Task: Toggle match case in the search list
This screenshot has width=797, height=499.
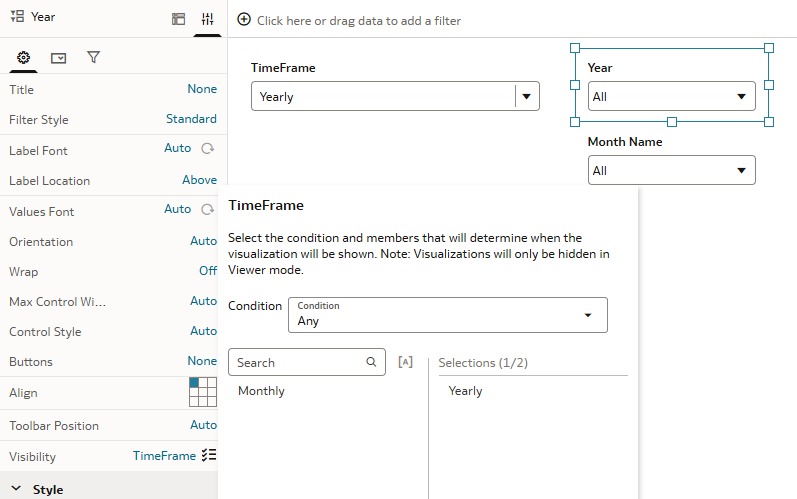Action: pyautogui.click(x=405, y=362)
